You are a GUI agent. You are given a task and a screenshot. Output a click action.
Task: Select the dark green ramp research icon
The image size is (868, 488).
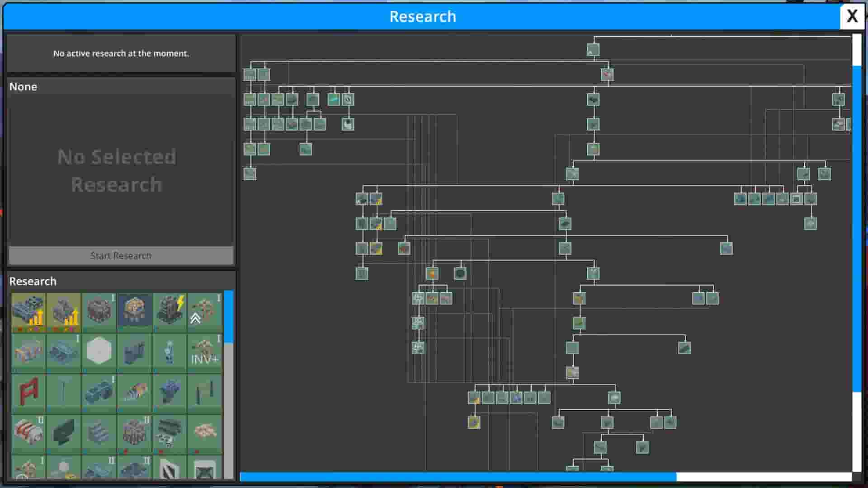pyautogui.click(x=64, y=434)
